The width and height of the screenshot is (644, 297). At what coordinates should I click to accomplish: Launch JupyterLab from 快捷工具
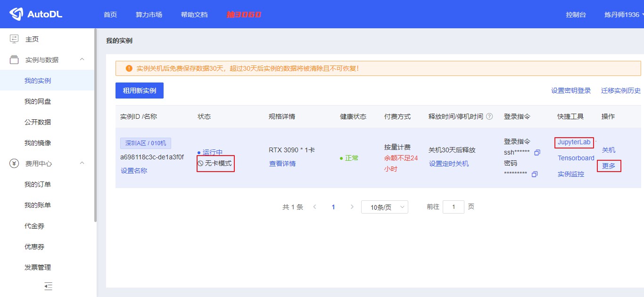tap(573, 141)
